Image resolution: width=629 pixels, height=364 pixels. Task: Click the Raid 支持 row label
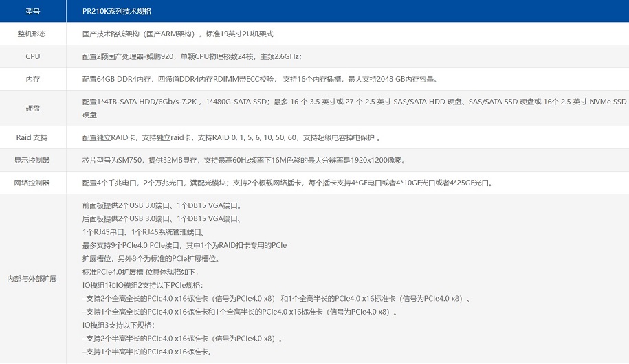click(32, 137)
